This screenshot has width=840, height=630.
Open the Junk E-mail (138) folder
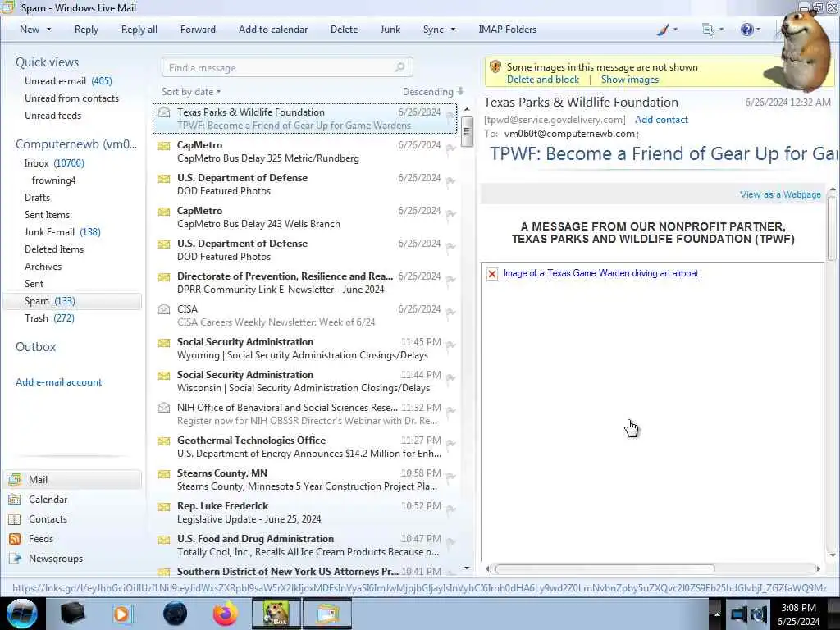(62, 232)
